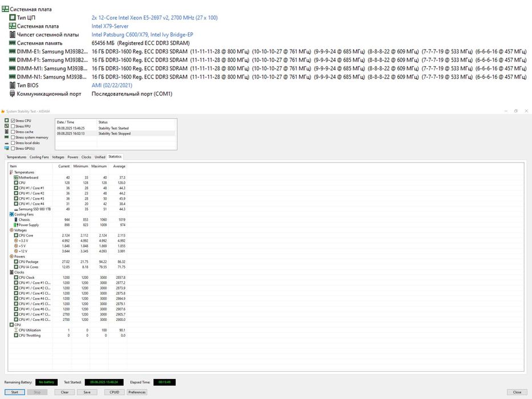Click the CPU Package power row
Screen dimensions: 532x399
[x=67, y=262]
